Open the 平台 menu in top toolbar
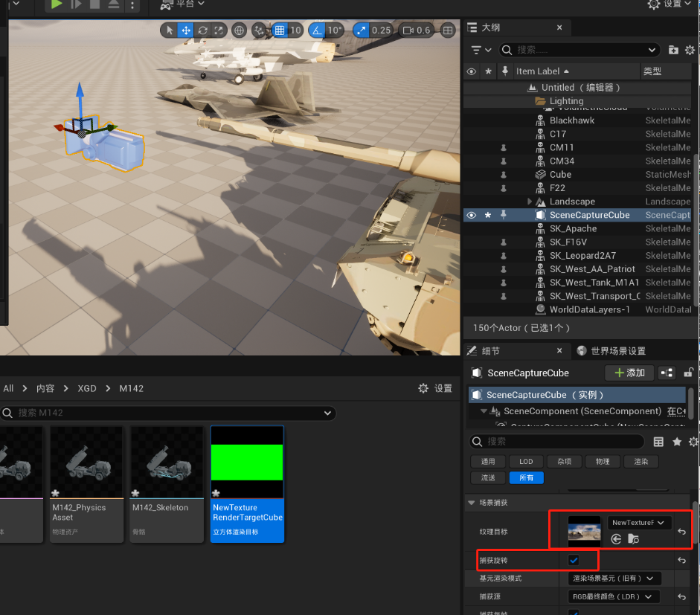Viewport: 700px width, 615px height. coord(182,4)
